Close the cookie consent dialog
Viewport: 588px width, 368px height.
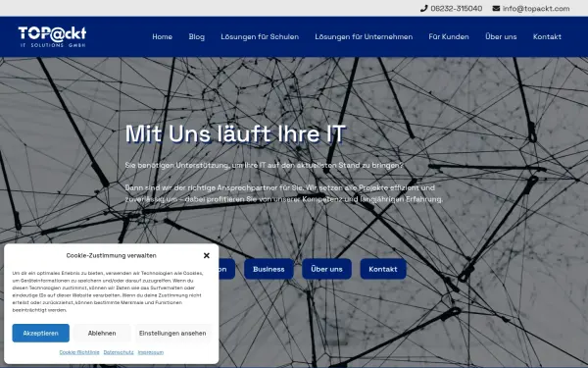pos(206,255)
